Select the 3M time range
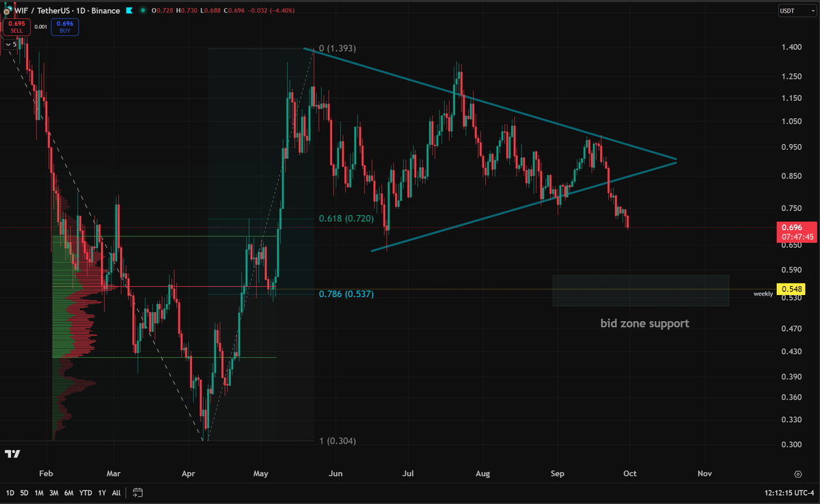The image size is (820, 504). [53, 492]
